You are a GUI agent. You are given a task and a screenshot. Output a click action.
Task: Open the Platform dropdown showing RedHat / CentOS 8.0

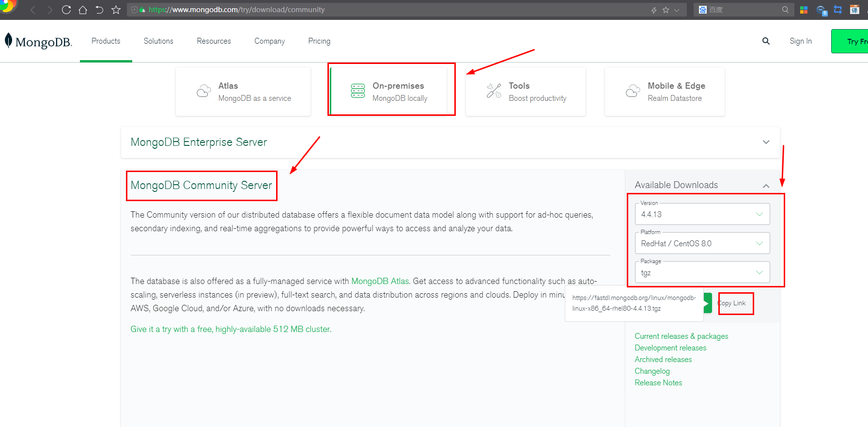pyautogui.click(x=702, y=243)
